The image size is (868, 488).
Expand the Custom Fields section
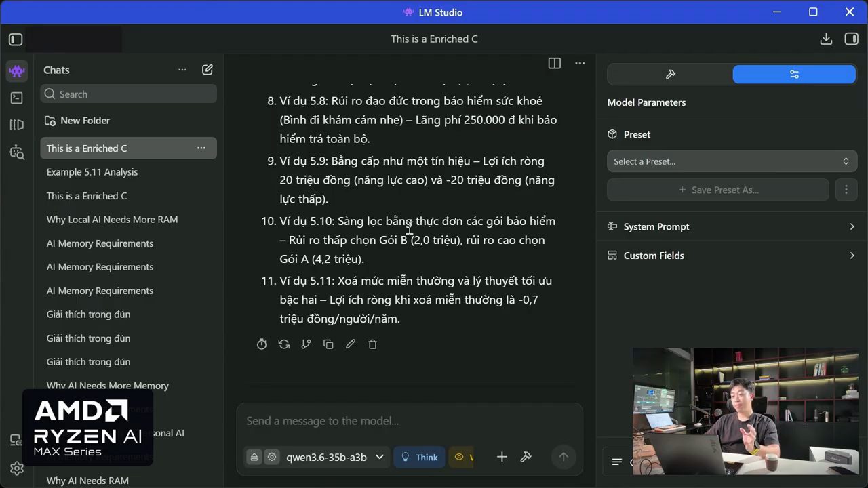tap(732, 256)
